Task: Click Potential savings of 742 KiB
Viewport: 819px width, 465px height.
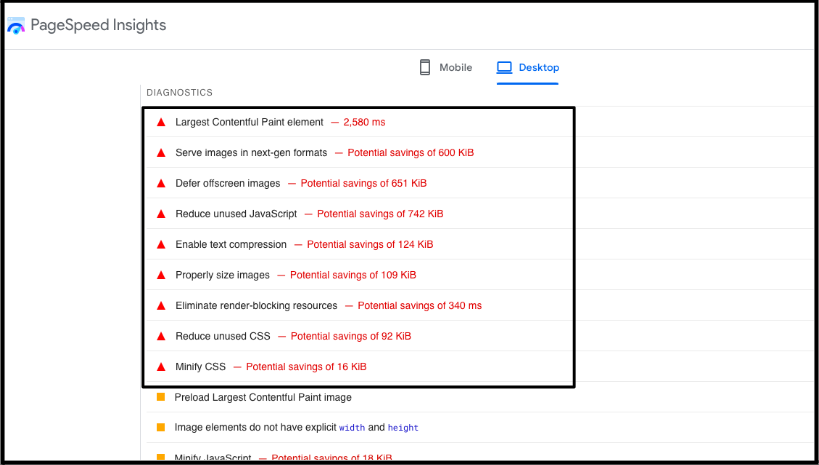Action: [380, 214]
